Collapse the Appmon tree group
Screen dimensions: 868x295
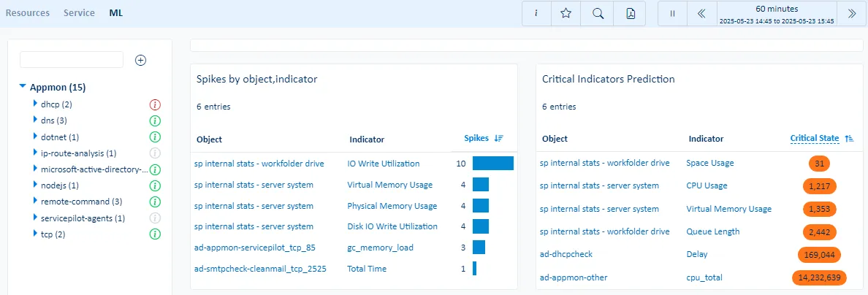(23, 88)
